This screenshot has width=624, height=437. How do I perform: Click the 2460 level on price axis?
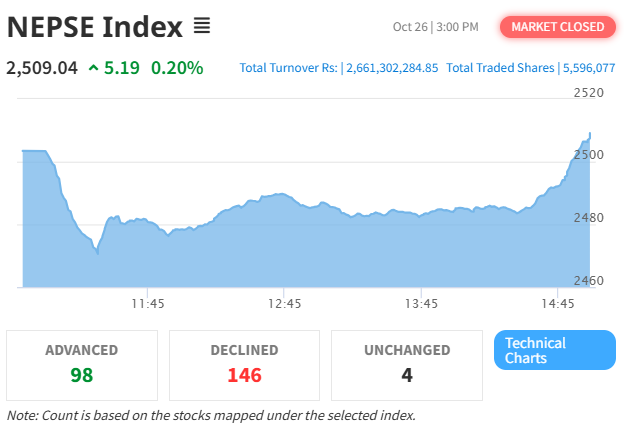[589, 280]
